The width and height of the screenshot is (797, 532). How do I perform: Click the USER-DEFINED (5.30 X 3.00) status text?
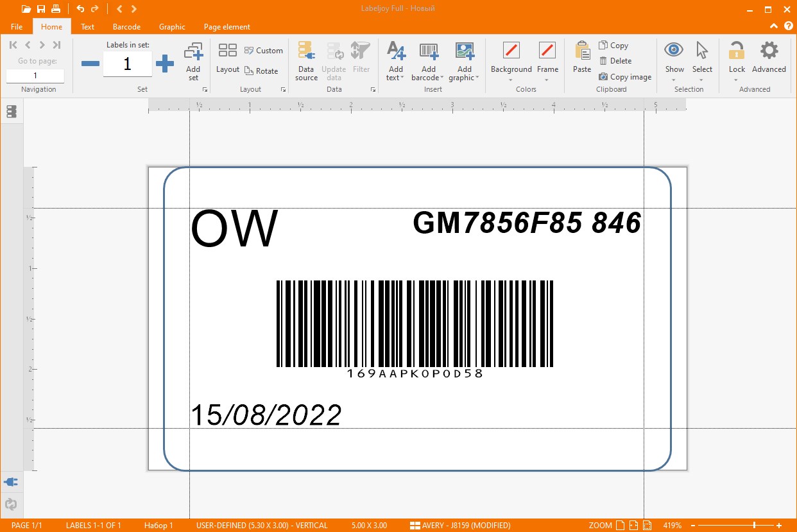point(262,526)
